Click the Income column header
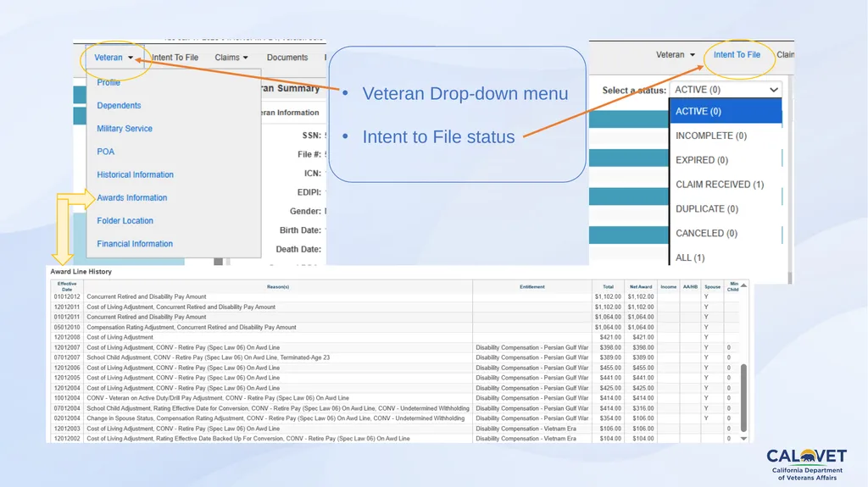Viewport: 868px width, 487px height. [x=668, y=286]
